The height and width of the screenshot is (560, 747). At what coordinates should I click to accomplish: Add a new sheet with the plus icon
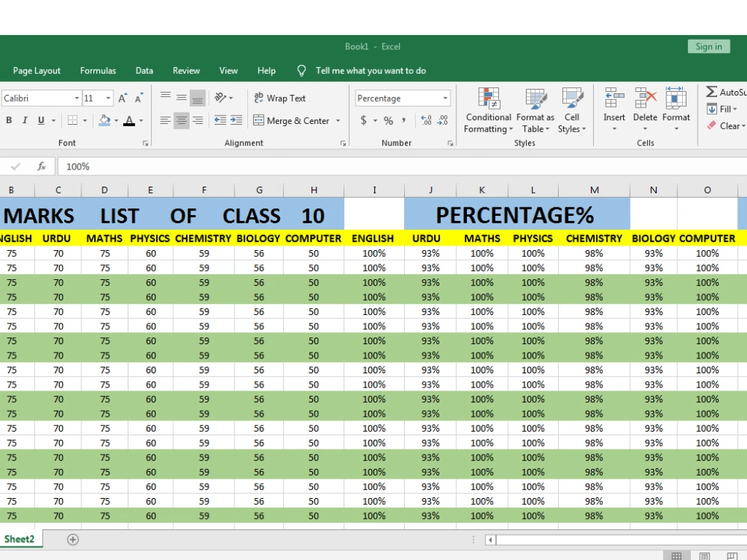click(x=73, y=540)
